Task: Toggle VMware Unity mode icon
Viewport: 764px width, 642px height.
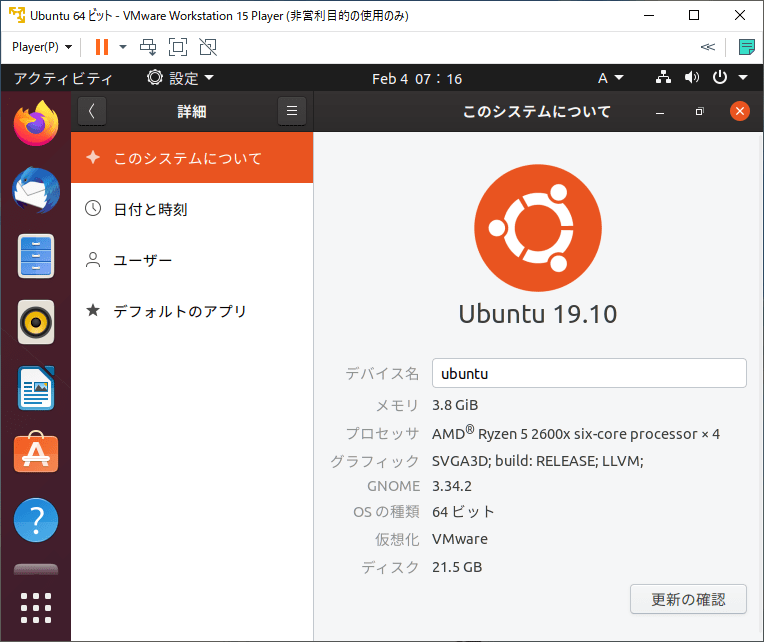Action: [x=208, y=47]
